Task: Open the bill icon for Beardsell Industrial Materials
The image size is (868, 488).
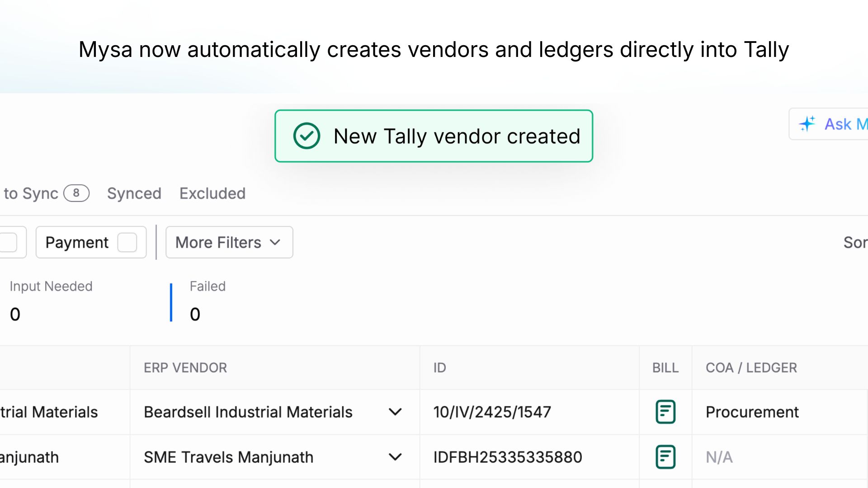Action: [665, 412]
